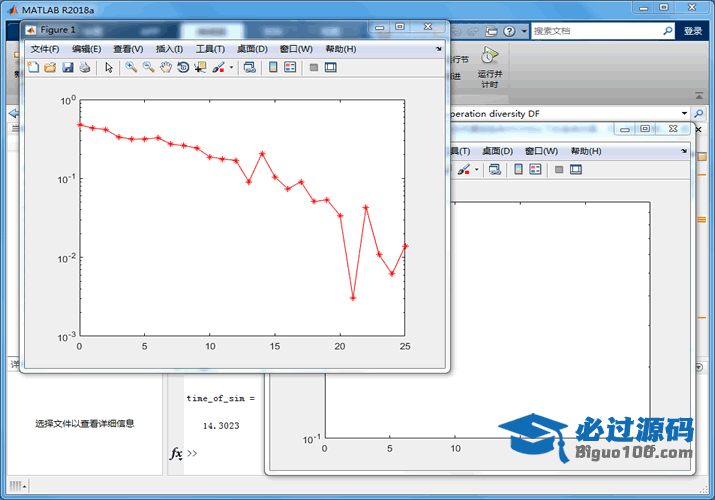The image size is (715, 500).
Task: Select the Rotate 3D tool in Figure 1
Action: (183, 68)
